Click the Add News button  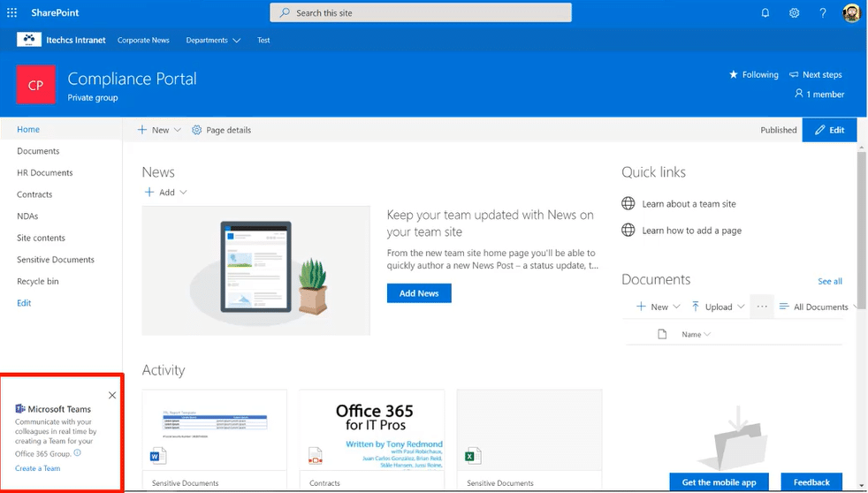(x=419, y=293)
